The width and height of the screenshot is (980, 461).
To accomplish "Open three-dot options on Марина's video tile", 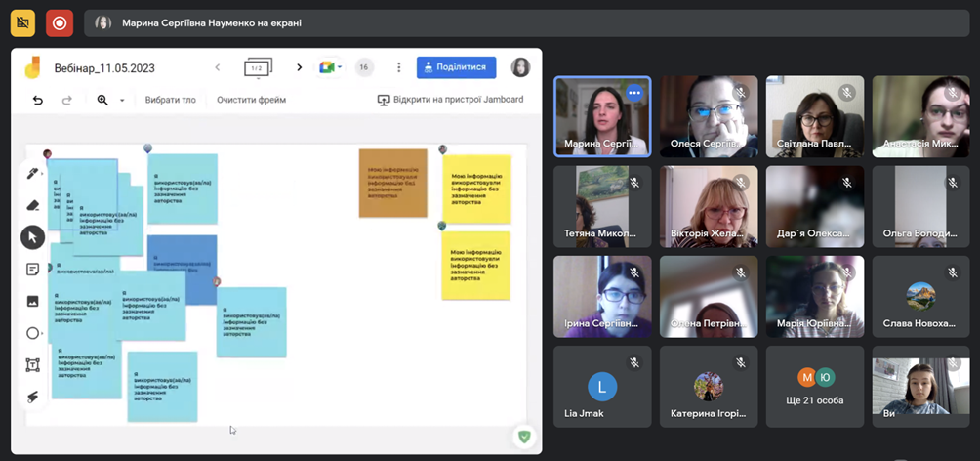I will click(x=634, y=93).
